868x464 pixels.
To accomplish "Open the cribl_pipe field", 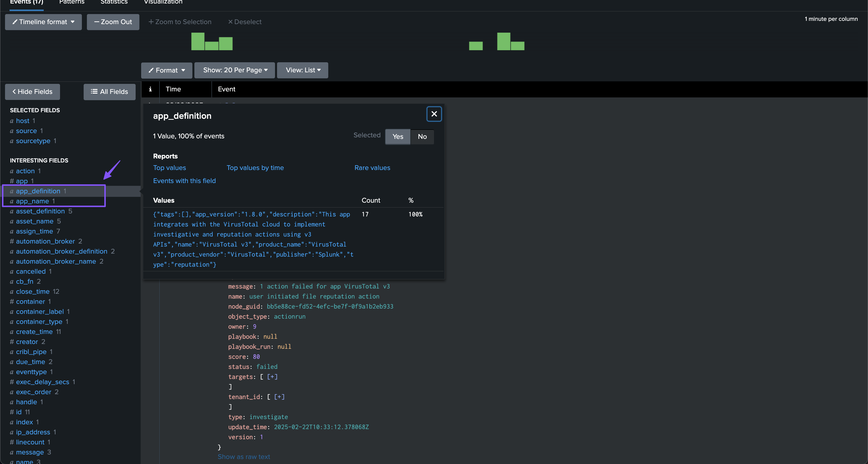I will 31,352.
